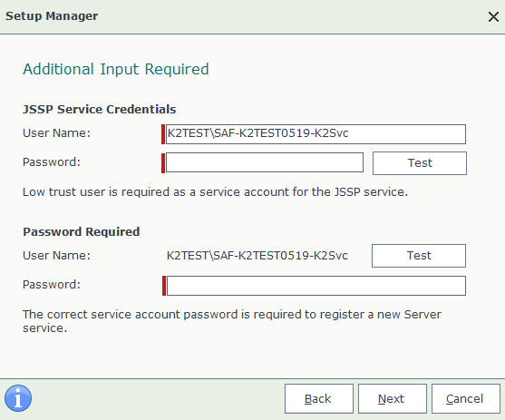Click the Password Required section title
Viewport: 505px width, 420px height.
[82, 231]
